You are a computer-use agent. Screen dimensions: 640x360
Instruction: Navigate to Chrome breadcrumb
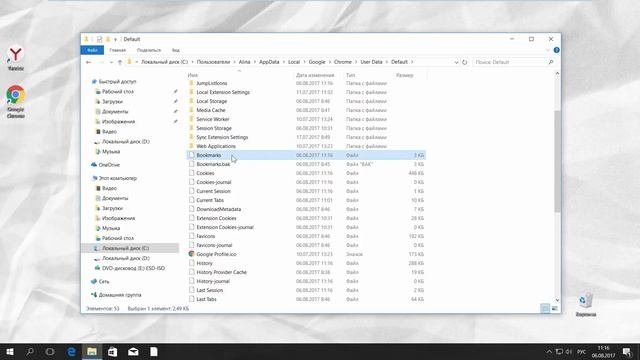click(x=343, y=62)
